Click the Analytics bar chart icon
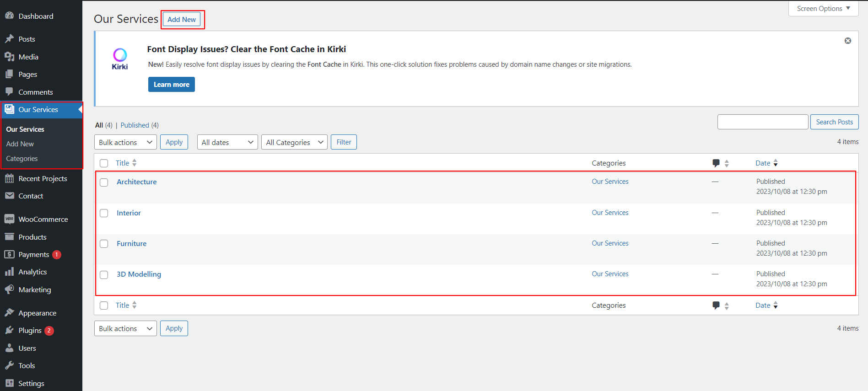Viewport: 868px width, 391px height. tap(9, 272)
